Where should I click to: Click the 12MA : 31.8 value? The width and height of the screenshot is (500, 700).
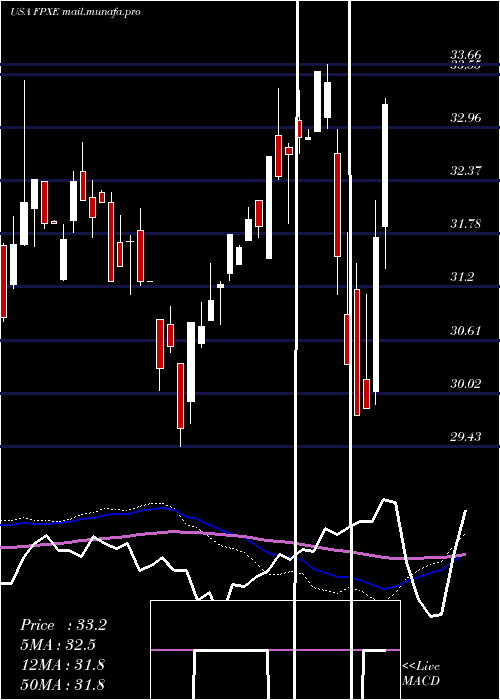pyautogui.click(x=63, y=664)
